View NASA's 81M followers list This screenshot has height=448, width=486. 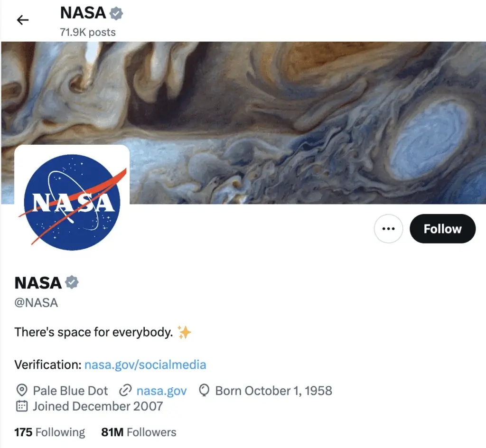click(x=138, y=432)
